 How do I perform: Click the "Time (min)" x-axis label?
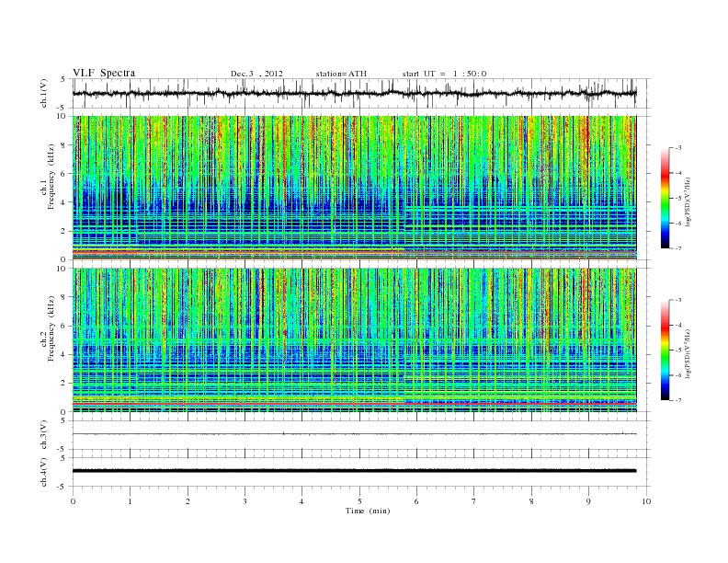pos(368,511)
